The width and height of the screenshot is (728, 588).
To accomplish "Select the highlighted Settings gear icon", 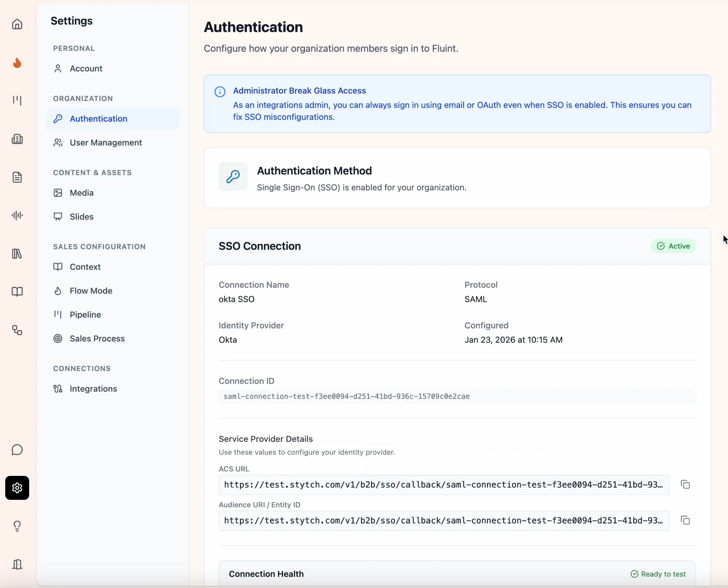I will (17, 488).
